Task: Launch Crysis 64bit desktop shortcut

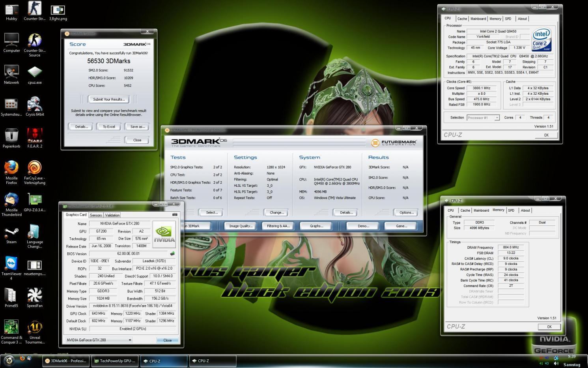Action: 35,107
